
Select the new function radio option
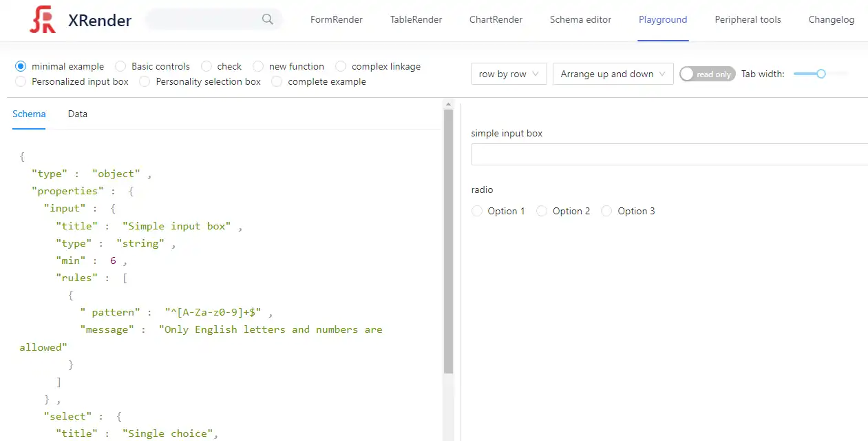[258, 66]
